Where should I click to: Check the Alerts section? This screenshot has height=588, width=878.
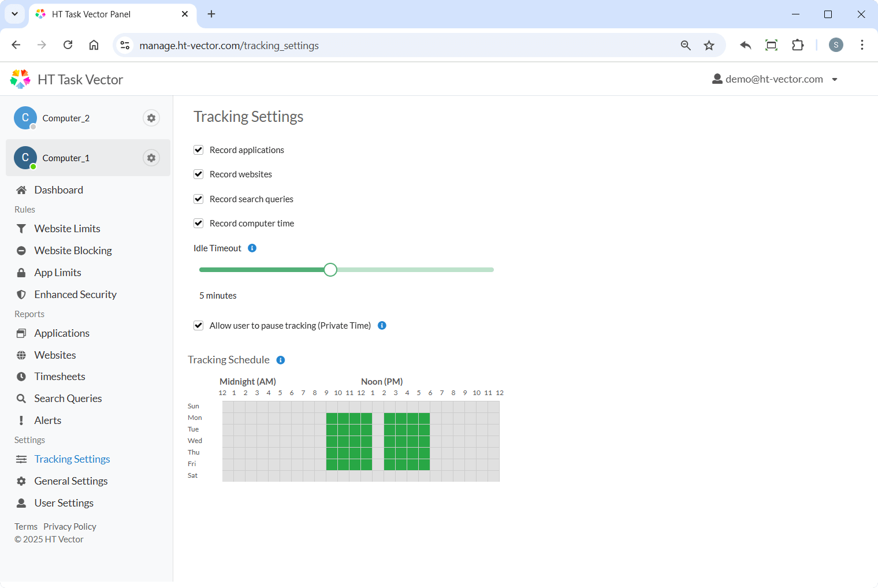click(x=48, y=420)
